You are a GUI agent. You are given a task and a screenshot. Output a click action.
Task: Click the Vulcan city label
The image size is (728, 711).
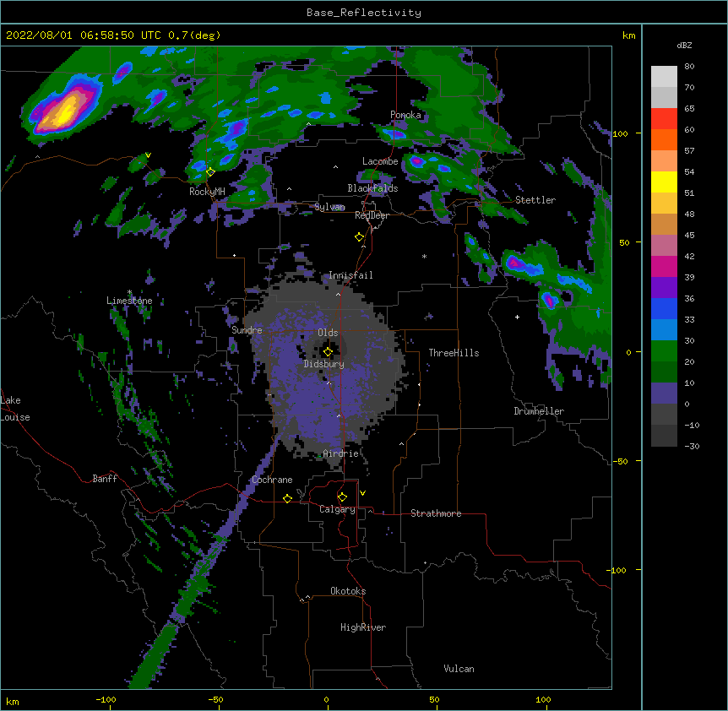coord(459,669)
